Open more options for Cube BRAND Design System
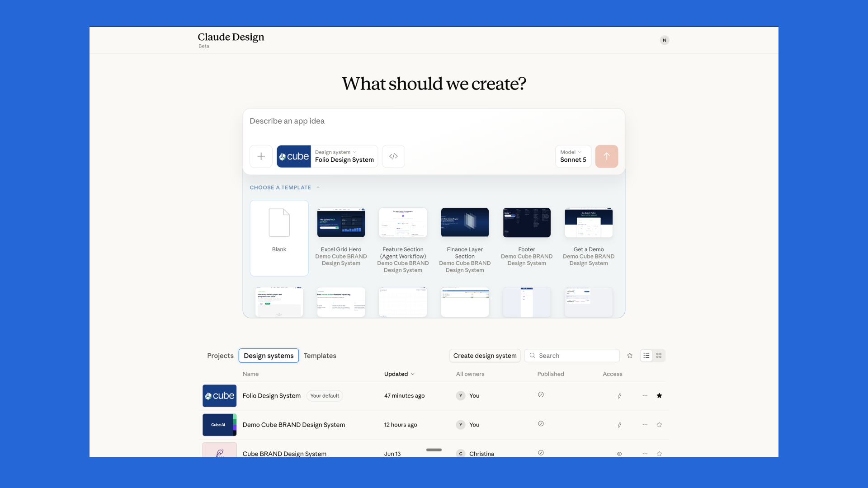The height and width of the screenshot is (488, 868). click(645, 454)
